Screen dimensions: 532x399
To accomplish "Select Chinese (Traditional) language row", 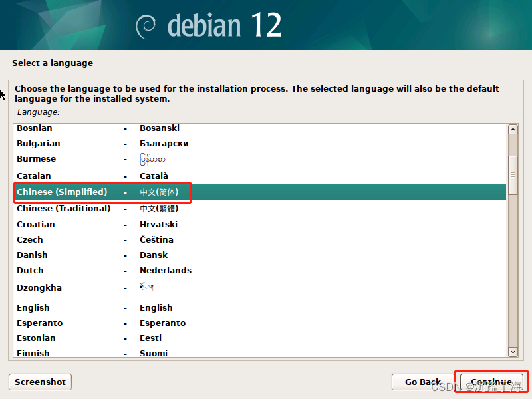I will pyautogui.click(x=260, y=208).
